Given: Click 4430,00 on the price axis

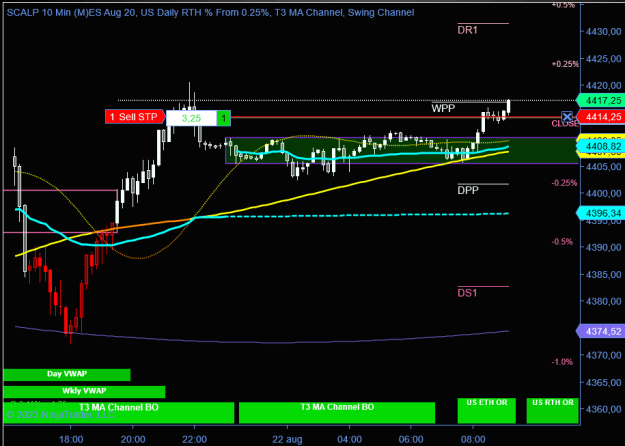Looking at the screenshot, I should pyautogui.click(x=603, y=31).
